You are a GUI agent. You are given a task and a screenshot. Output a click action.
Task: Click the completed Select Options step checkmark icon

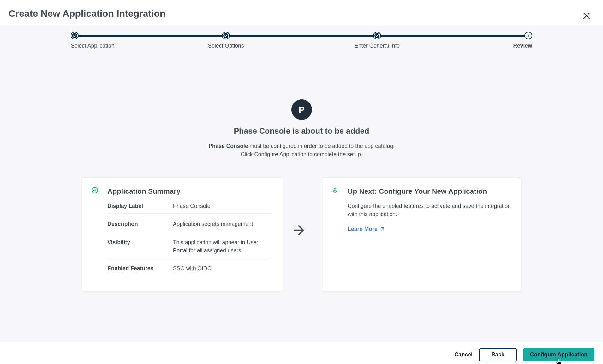[226, 36]
